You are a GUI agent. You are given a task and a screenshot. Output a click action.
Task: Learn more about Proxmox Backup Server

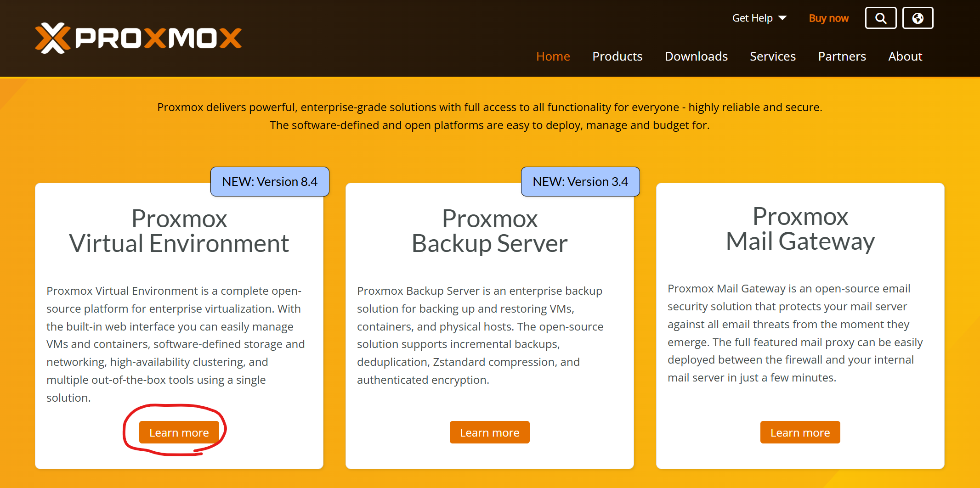[x=490, y=432]
